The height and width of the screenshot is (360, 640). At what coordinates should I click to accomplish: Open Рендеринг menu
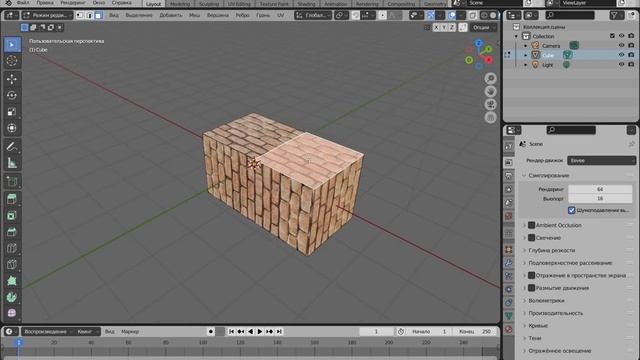pyautogui.click(x=73, y=2)
